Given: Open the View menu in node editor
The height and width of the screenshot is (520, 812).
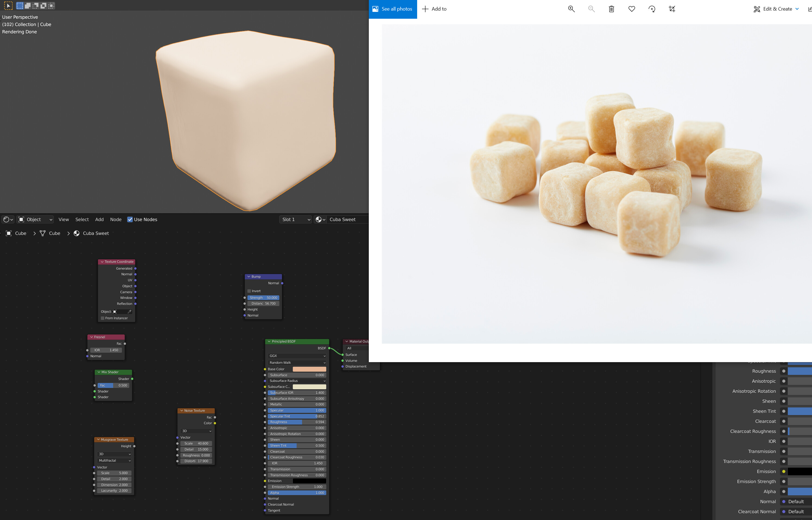Looking at the screenshot, I should (64, 219).
